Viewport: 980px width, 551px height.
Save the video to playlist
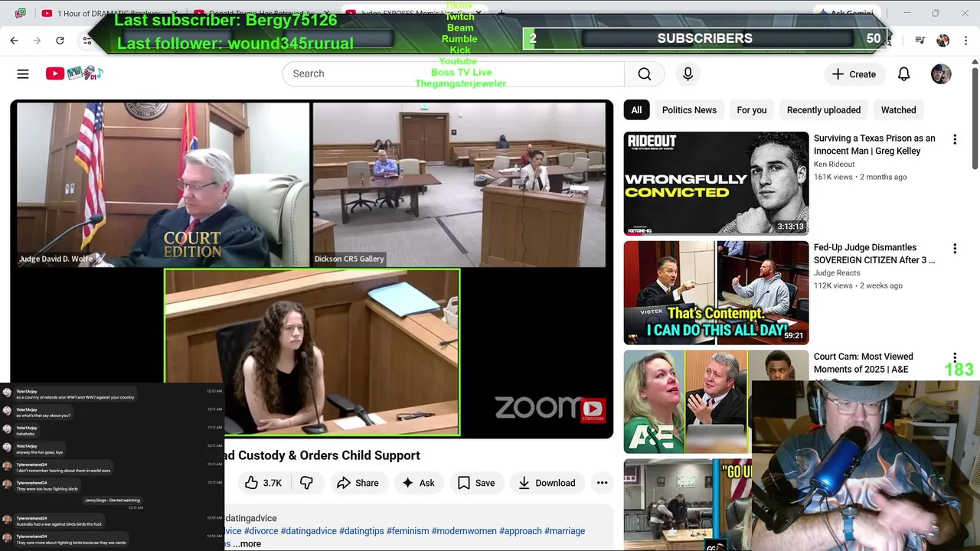coord(476,483)
